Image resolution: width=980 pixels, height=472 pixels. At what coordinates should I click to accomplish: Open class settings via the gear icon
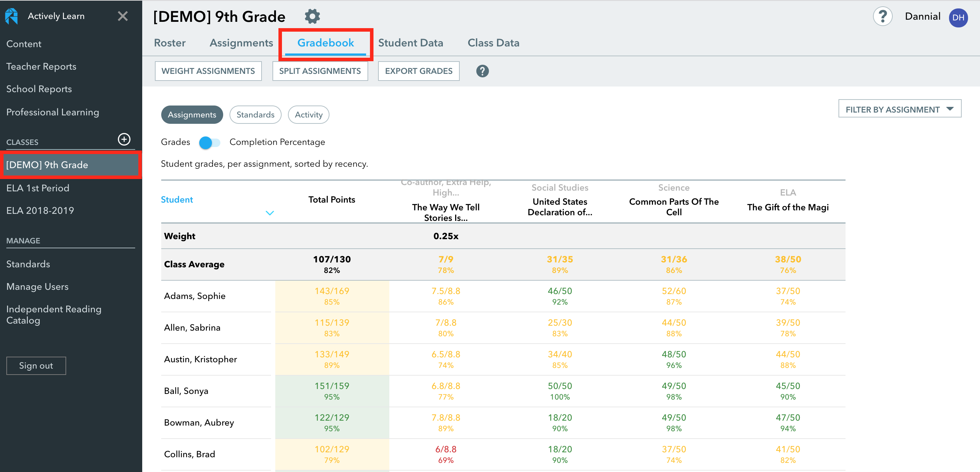coord(312,16)
